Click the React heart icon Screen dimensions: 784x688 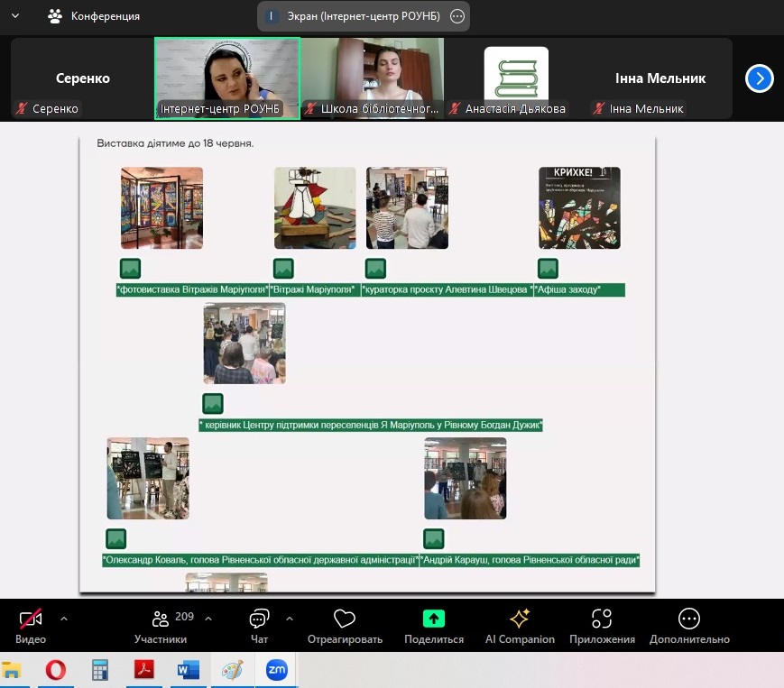point(345,619)
